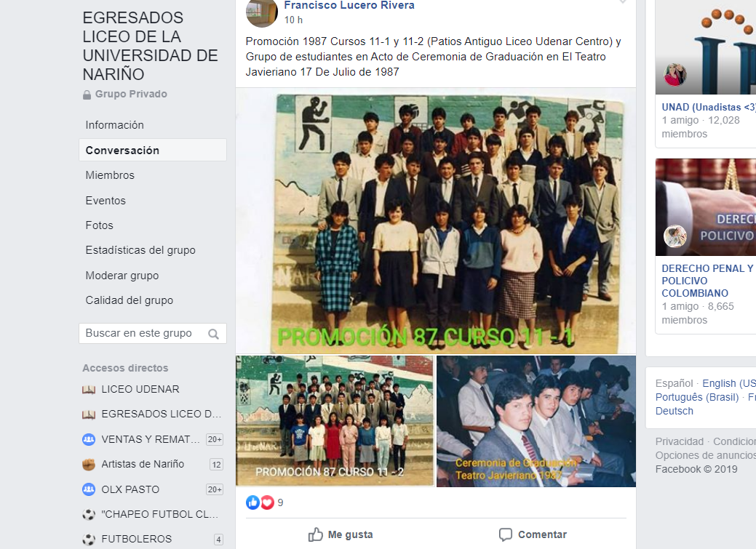Open the OLX PASTO shortcut
This screenshot has width=756, height=549.
(130, 489)
